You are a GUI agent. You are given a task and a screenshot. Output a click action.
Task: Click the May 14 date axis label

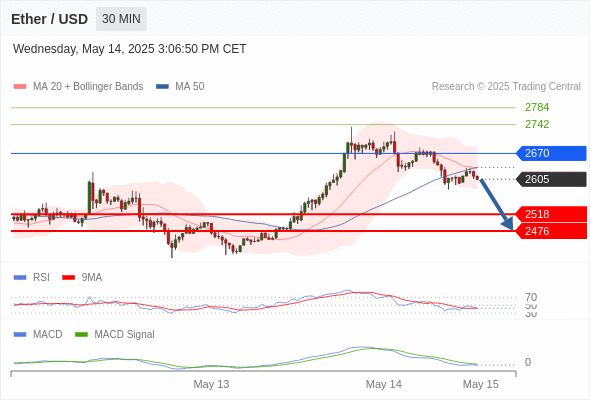click(383, 384)
